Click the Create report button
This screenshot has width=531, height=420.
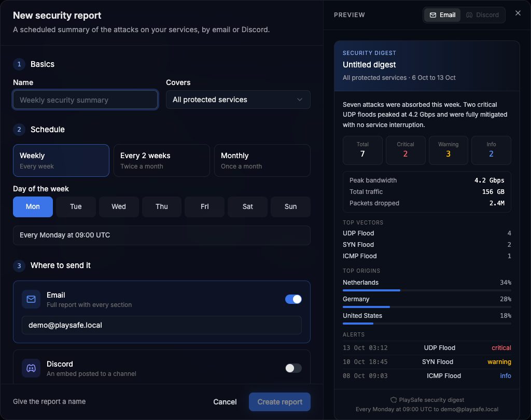pyautogui.click(x=280, y=402)
